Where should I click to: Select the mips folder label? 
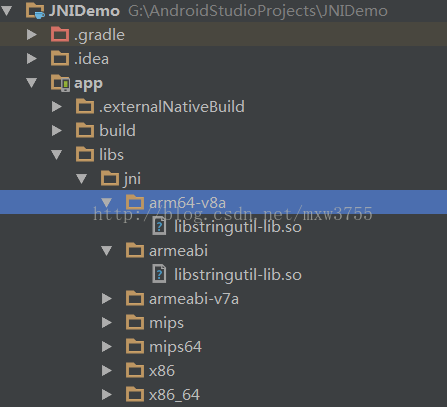pyautogui.click(x=166, y=323)
